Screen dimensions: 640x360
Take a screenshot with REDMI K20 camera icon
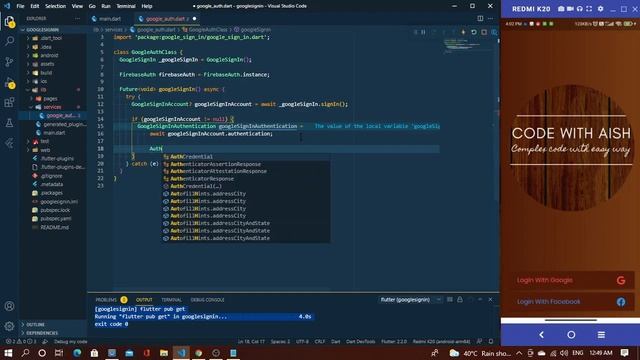pos(561,9)
